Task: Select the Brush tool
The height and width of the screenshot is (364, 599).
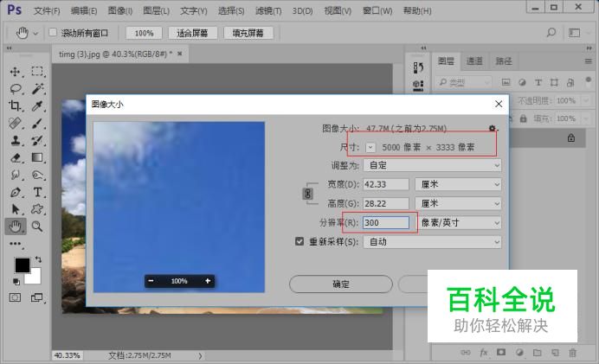Action: (x=37, y=124)
